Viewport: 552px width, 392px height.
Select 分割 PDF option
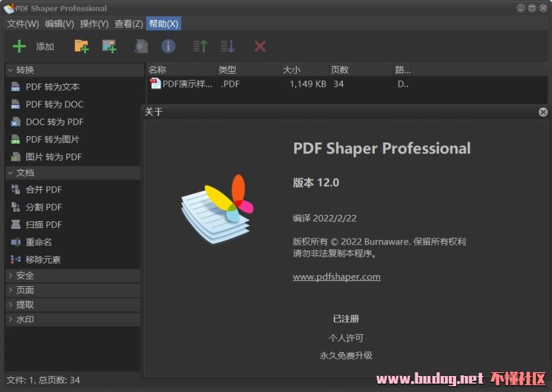43,207
